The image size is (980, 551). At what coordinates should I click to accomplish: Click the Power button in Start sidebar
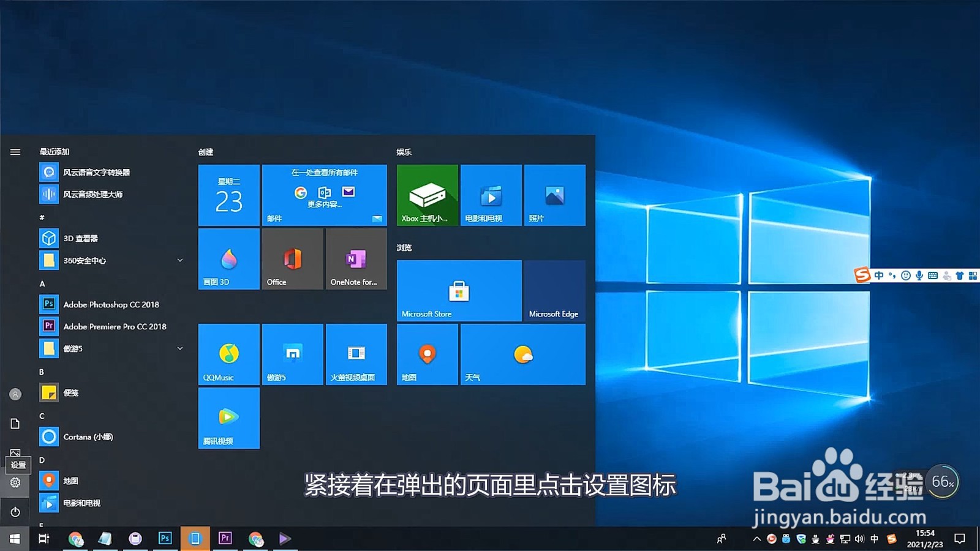[x=15, y=512]
